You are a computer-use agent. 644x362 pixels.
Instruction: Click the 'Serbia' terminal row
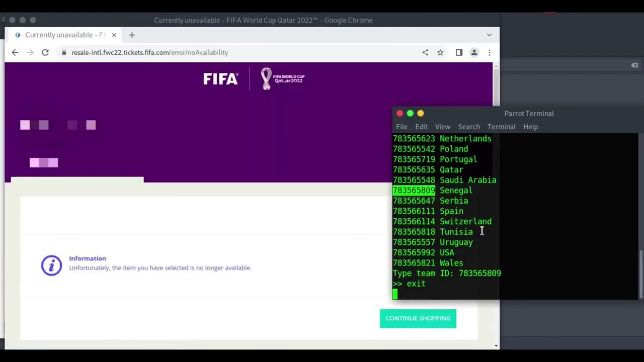430,201
